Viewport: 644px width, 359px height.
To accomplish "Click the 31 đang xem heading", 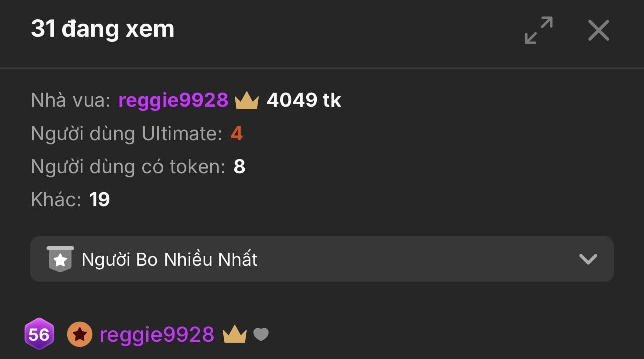I will pyautogui.click(x=102, y=29).
